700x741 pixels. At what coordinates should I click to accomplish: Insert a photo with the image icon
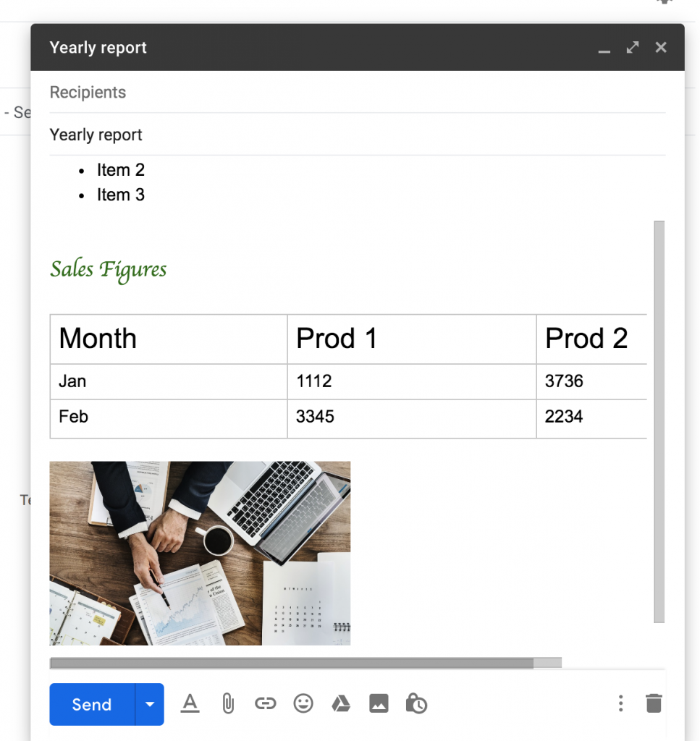pyautogui.click(x=379, y=703)
